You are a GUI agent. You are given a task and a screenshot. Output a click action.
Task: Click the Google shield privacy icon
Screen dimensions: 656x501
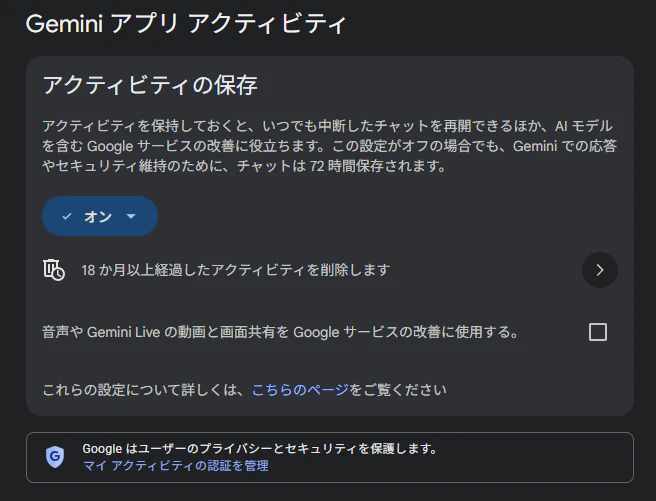[x=55, y=457]
